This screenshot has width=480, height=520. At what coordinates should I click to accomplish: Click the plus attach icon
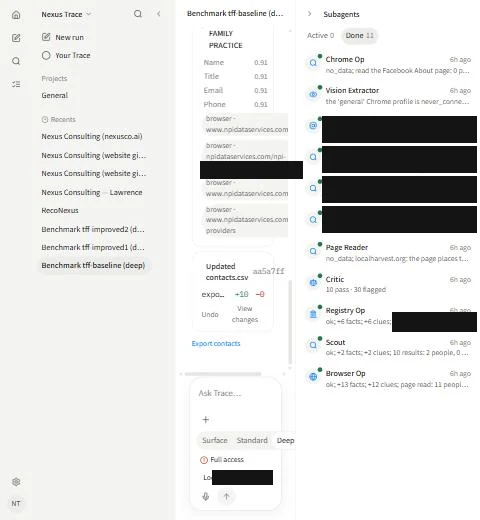[x=206, y=420]
